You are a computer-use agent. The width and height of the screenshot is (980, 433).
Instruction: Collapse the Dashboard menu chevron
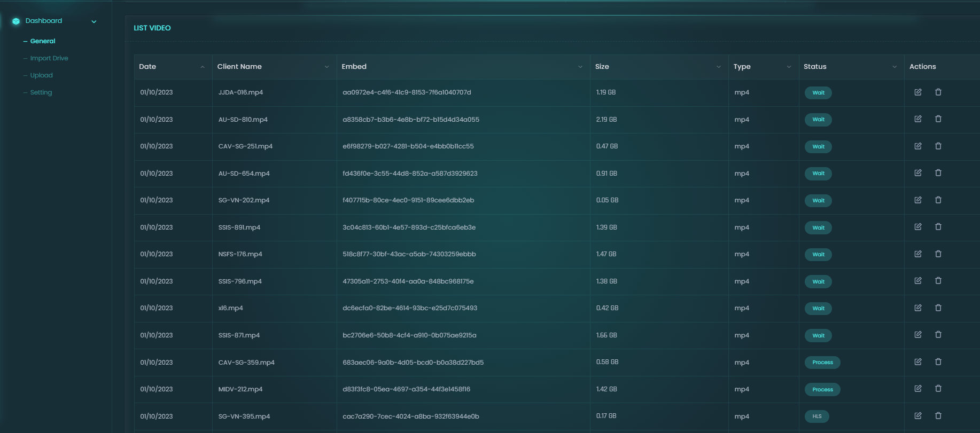[x=94, y=22]
